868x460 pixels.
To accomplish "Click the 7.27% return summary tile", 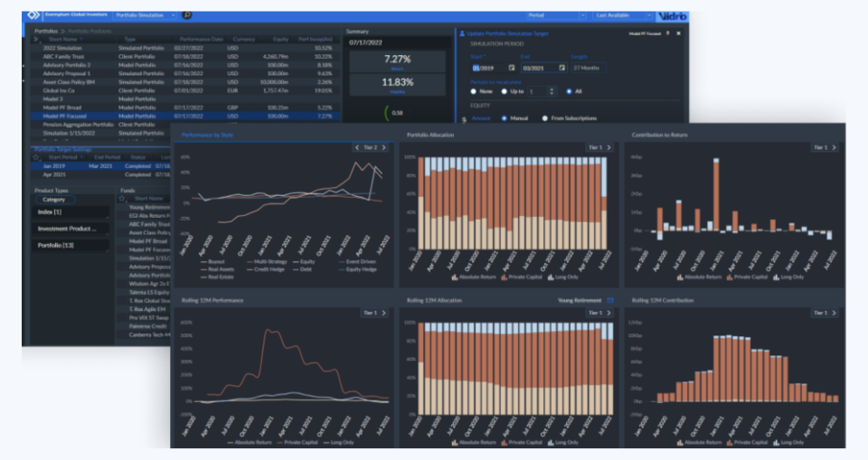I will pos(397,61).
